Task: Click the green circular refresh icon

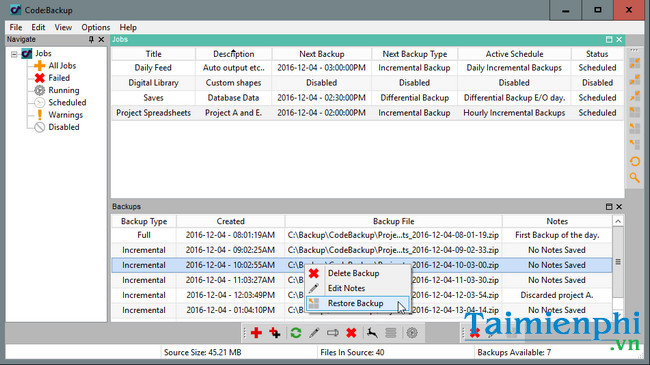Action: 296,333
